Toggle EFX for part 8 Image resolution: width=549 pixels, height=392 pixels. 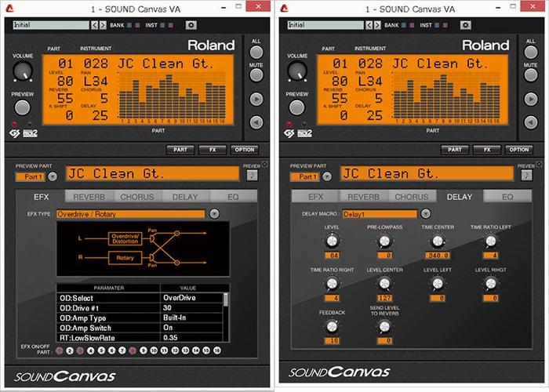point(133,350)
